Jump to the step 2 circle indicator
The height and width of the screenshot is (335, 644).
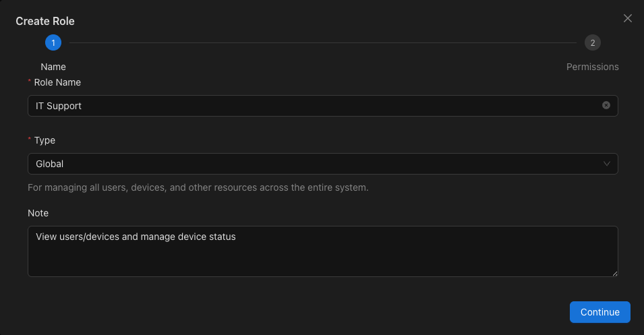click(x=592, y=42)
